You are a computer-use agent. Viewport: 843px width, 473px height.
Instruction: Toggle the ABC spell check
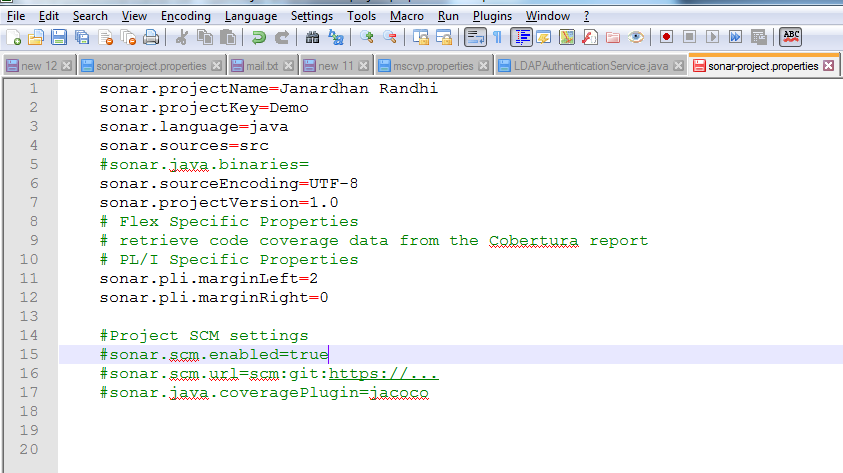click(x=791, y=37)
